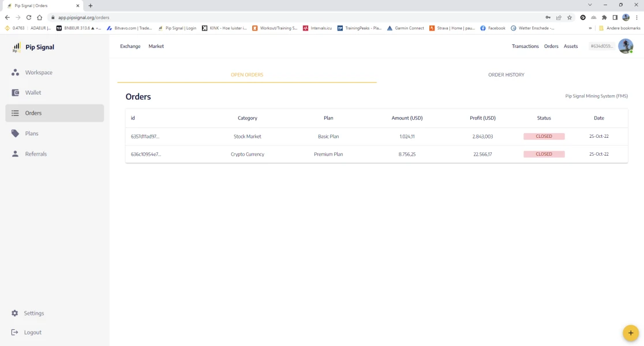
Task: Select the Plans tag icon
Action: tap(16, 133)
